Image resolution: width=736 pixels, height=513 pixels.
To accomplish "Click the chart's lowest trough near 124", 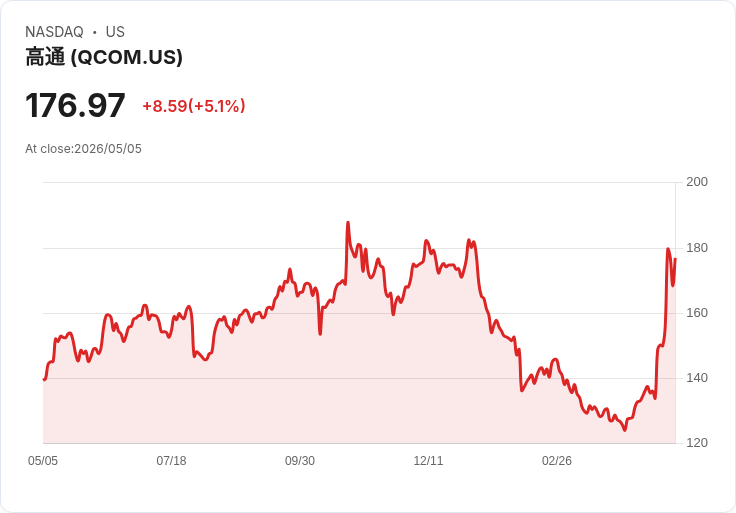I will (x=624, y=430).
